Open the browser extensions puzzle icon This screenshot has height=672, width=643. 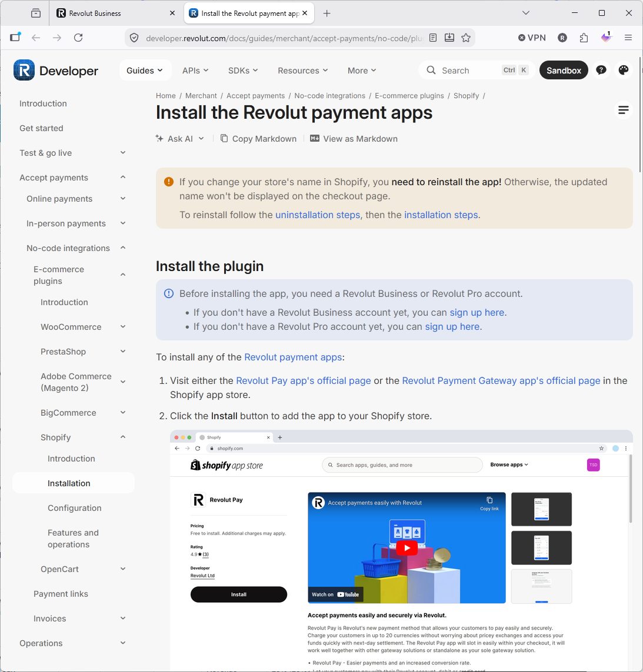point(584,38)
